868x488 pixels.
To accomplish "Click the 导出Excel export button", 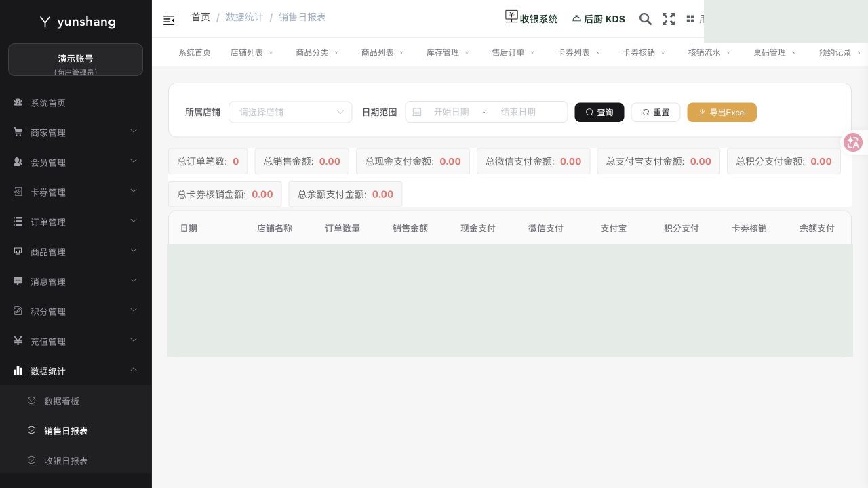I will coord(722,113).
